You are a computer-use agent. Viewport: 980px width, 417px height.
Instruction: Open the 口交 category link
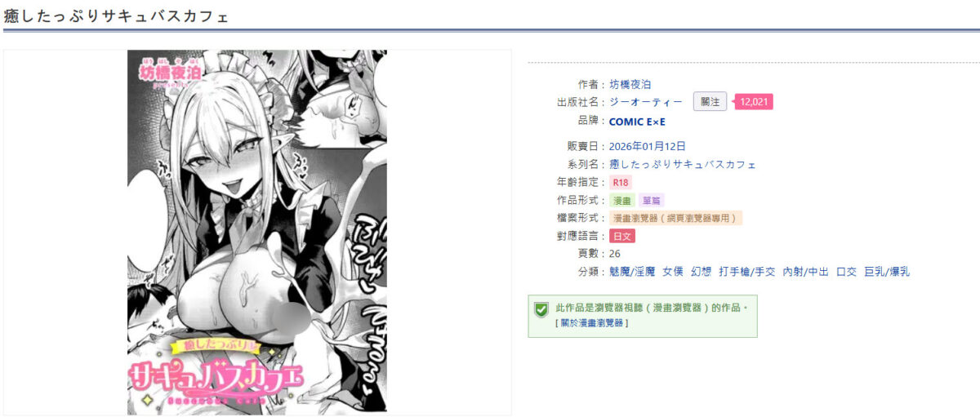[846, 272]
